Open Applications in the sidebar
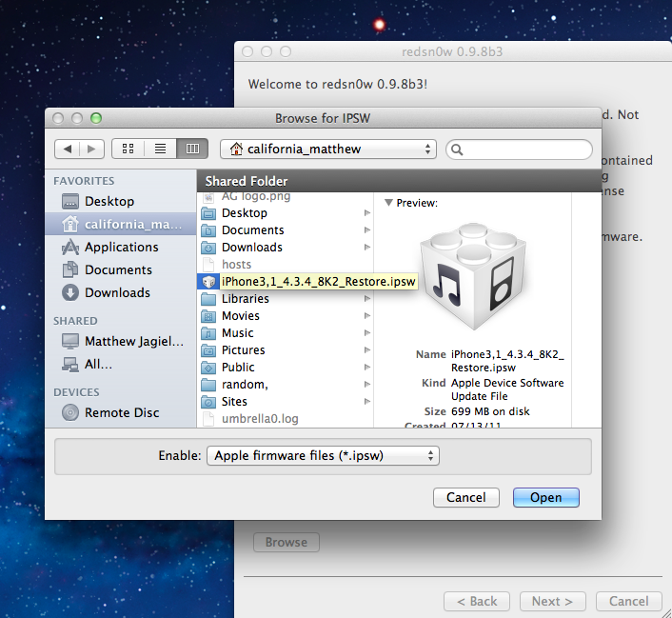 tap(121, 247)
